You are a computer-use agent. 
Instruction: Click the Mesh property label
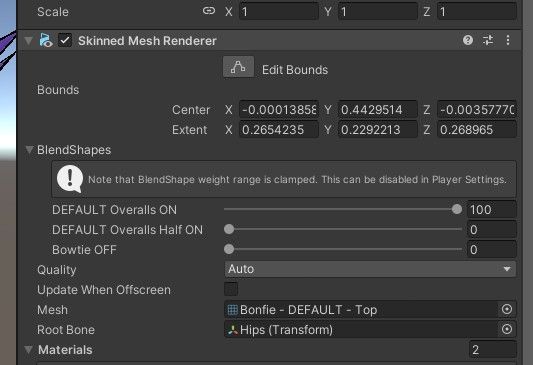coord(52,310)
